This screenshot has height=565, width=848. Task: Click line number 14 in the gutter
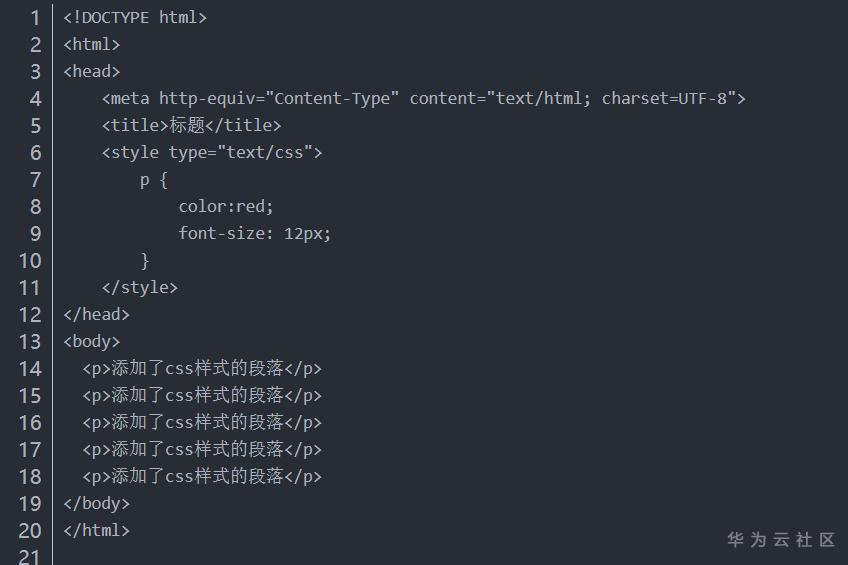coord(30,369)
